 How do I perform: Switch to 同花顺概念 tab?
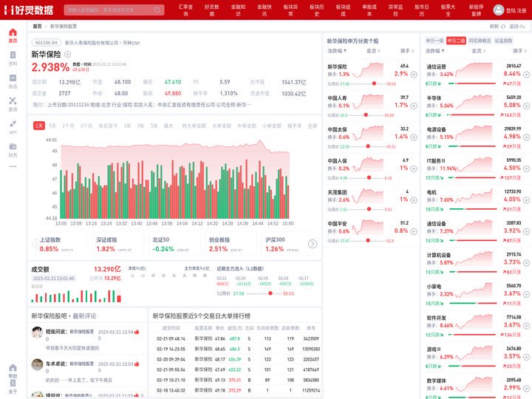point(480,41)
